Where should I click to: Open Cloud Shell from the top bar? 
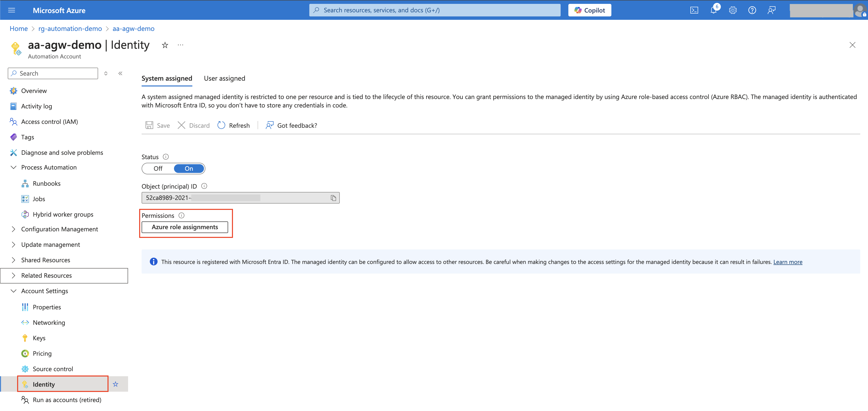(x=694, y=10)
